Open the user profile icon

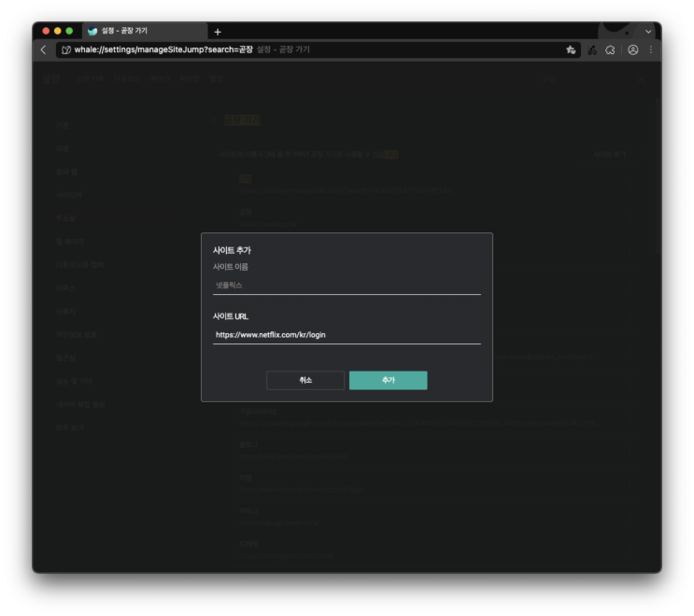[633, 50]
